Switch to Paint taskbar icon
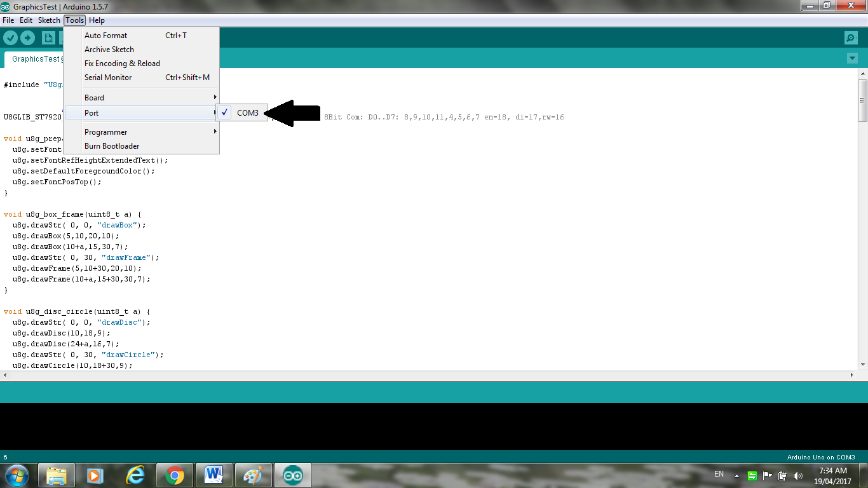 click(x=253, y=475)
